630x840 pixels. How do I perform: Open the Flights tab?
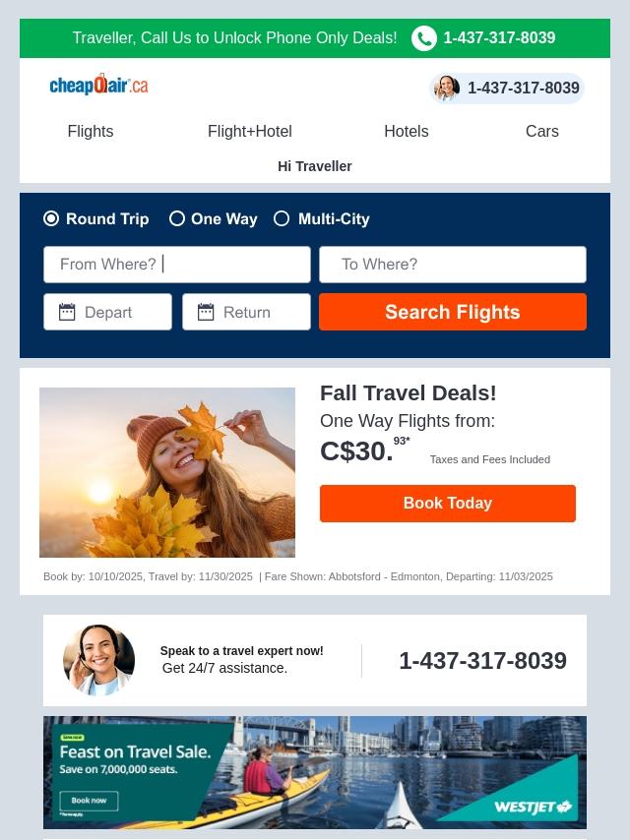pos(91,131)
